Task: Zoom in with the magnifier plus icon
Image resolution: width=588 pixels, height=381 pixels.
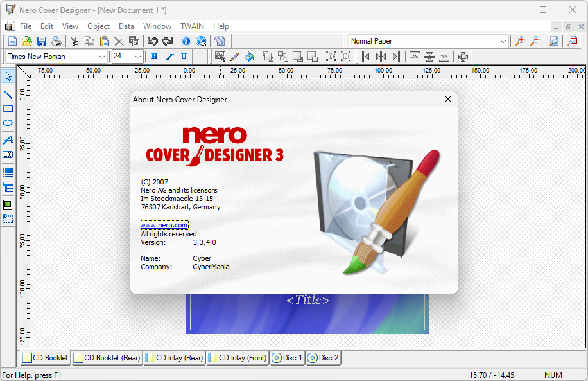Action: (520, 41)
